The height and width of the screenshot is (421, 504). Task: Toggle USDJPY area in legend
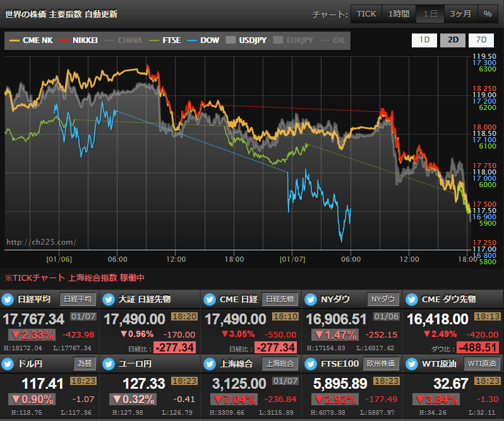pos(246,40)
